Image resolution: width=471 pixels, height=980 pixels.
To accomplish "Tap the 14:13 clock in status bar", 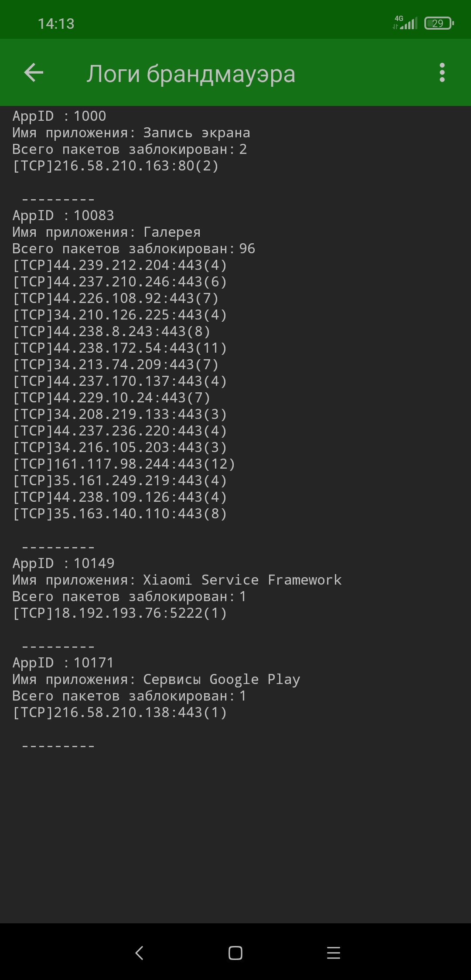I will [x=56, y=24].
